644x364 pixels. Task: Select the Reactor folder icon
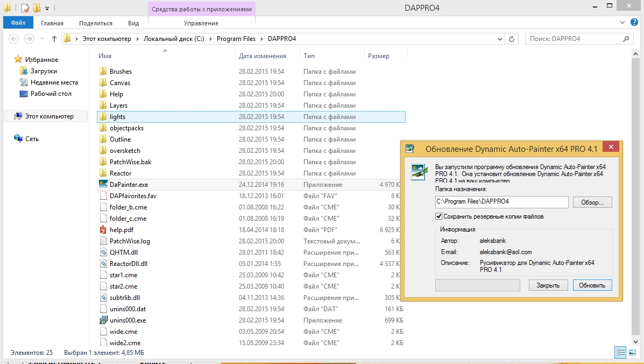[103, 173]
